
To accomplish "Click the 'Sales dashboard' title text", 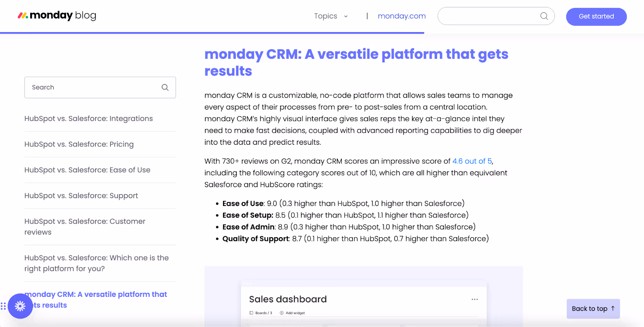I will pos(288,299).
